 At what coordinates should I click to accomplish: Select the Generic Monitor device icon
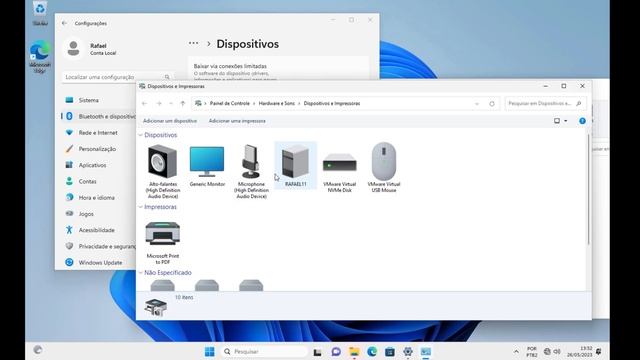(x=207, y=166)
